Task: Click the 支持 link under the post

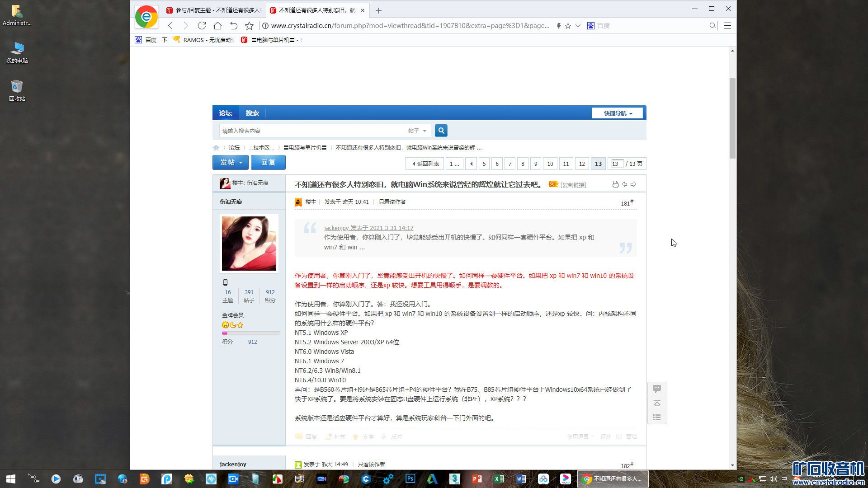Action: [363, 436]
